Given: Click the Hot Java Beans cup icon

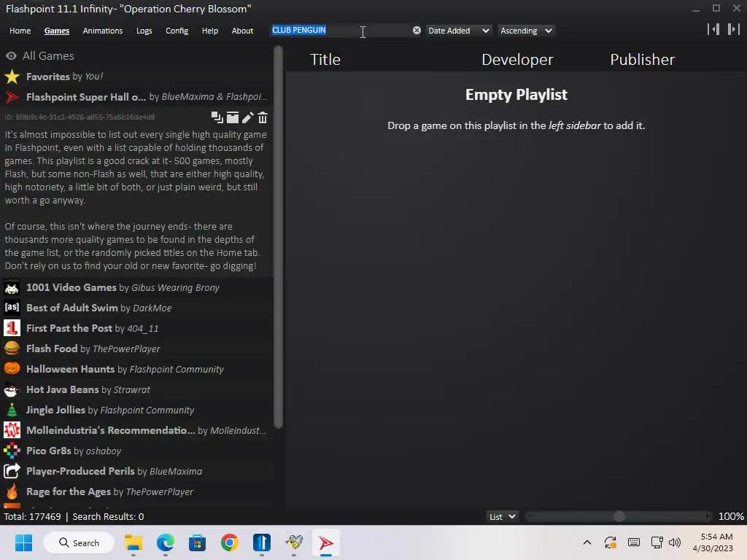Looking at the screenshot, I should pyautogui.click(x=12, y=389).
